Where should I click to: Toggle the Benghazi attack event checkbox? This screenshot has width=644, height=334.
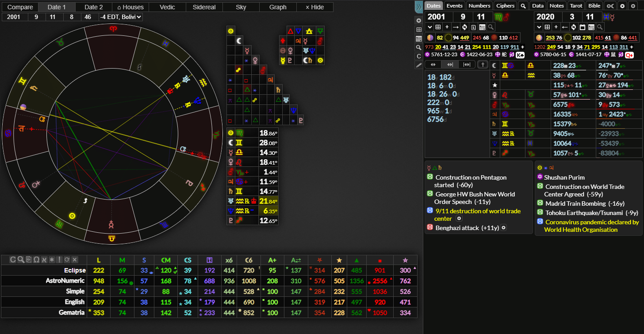tap(429, 228)
